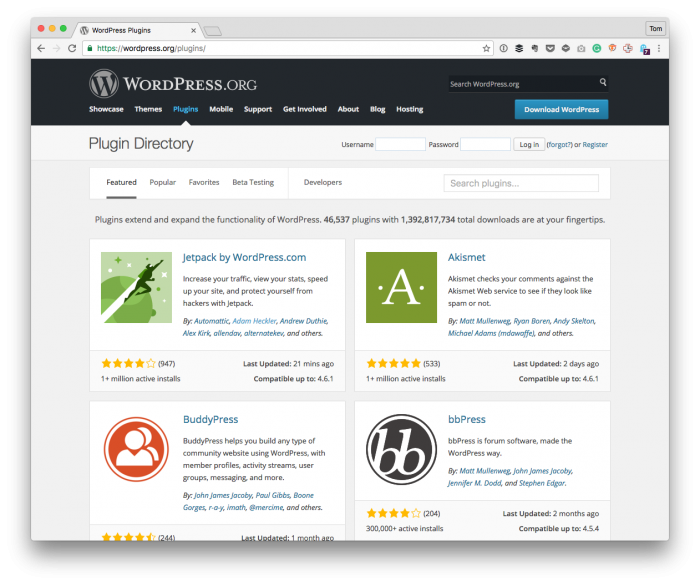Open the Blog menu item

point(377,109)
